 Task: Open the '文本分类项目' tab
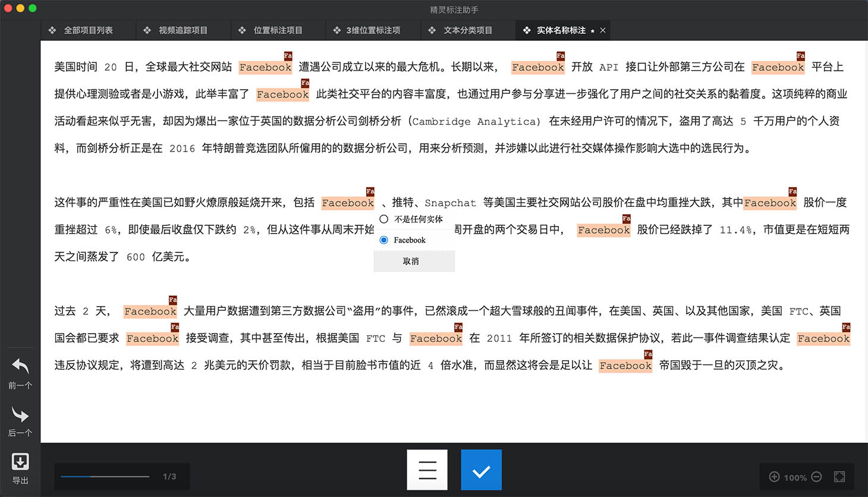[467, 30]
